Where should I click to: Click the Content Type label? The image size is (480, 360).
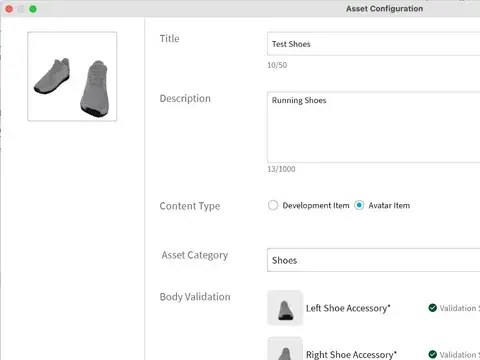(190, 206)
